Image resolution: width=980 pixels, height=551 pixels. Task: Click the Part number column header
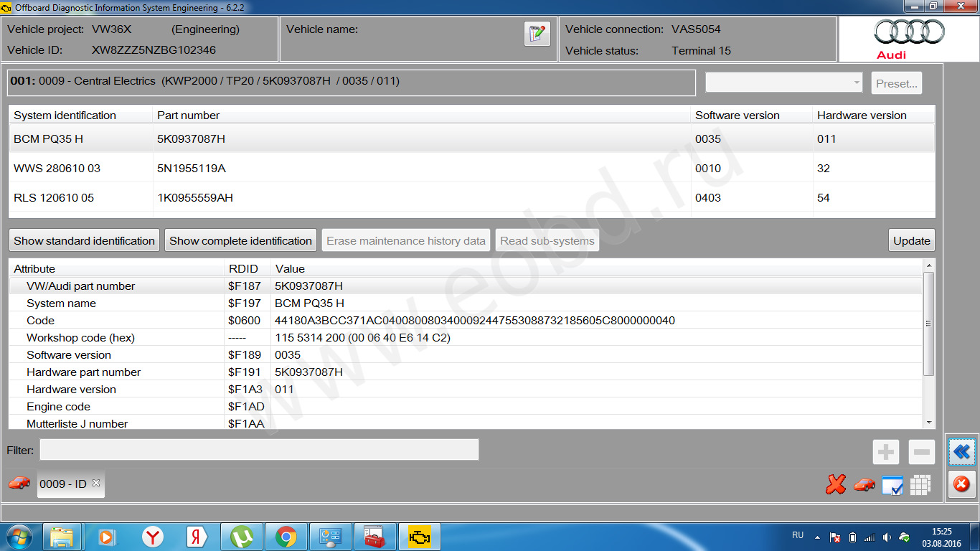coord(422,115)
